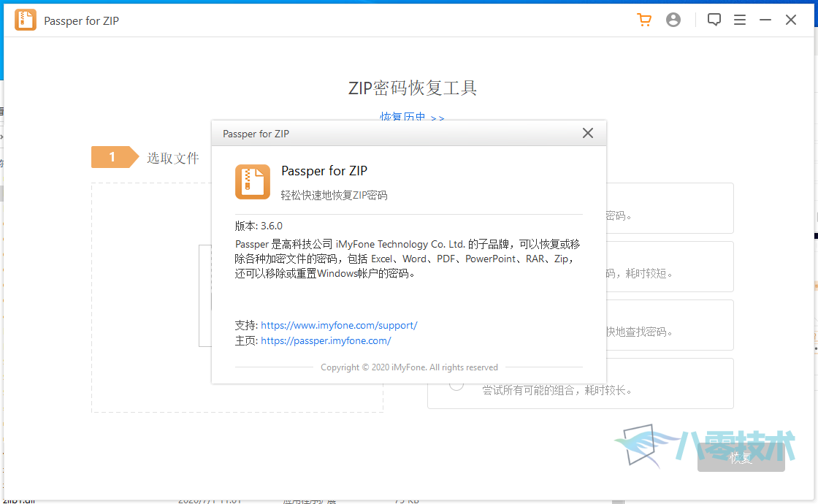Click the version text 版本: 3.6.0
818x504 pixels.
click(x=259, y=226)
